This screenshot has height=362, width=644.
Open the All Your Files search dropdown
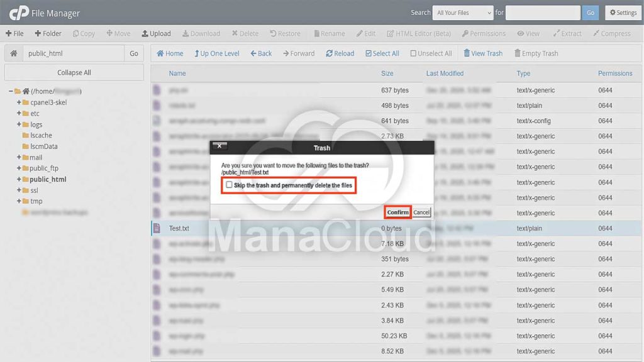point(464,13)
